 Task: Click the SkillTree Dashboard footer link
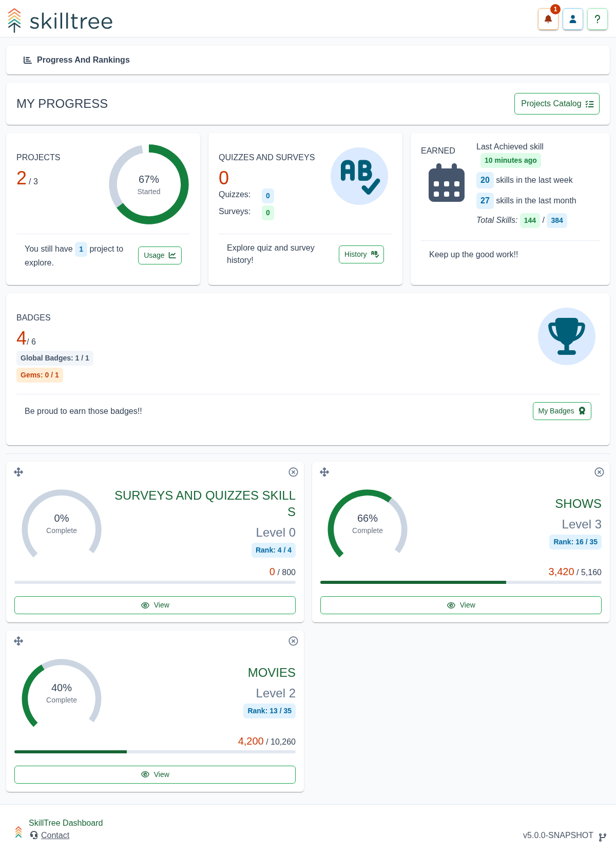pos(66,823)
